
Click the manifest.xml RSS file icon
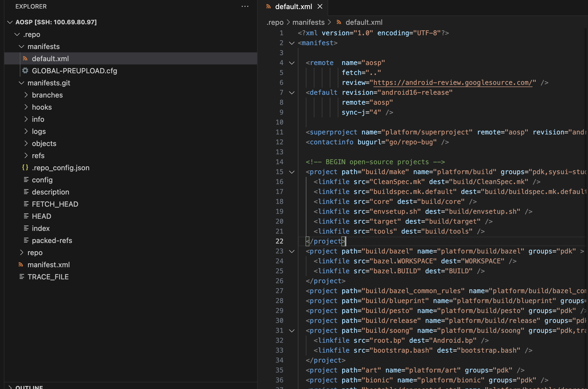21,265
